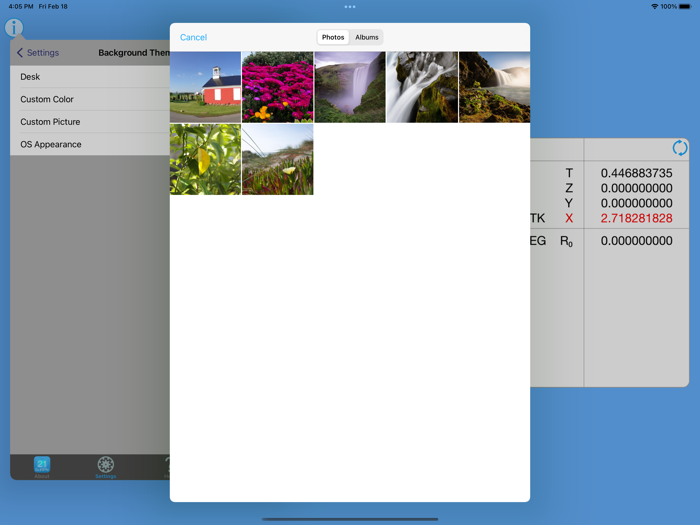Image resolution: width=700 pixels, height=525 pixels.
Task: Select the red X register value 2.718281828
Action: (636, 218)
